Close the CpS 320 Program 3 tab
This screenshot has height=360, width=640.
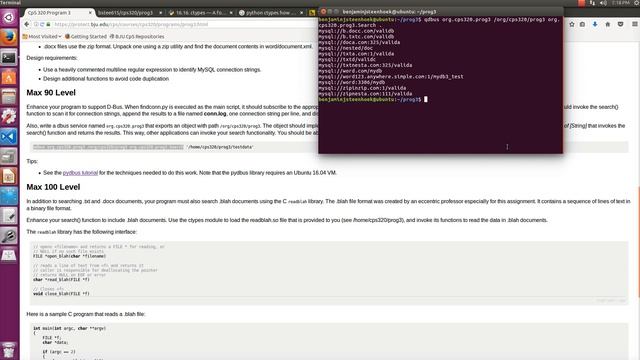[x=90, y=13]
